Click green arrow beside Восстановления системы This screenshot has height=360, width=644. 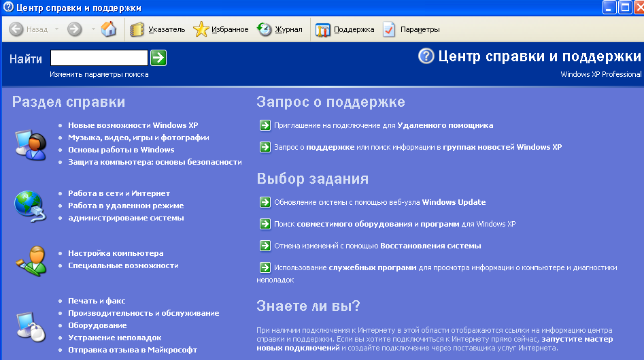265,246
